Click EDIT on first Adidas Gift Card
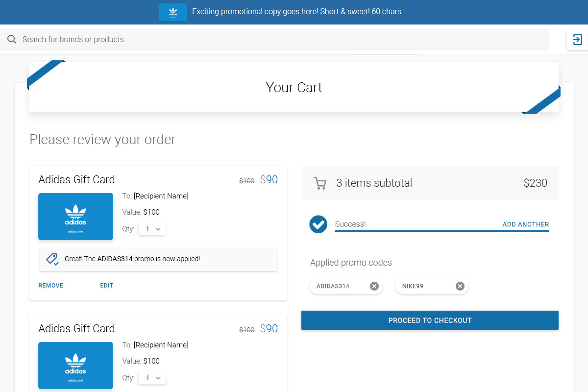 pos(106,285)
